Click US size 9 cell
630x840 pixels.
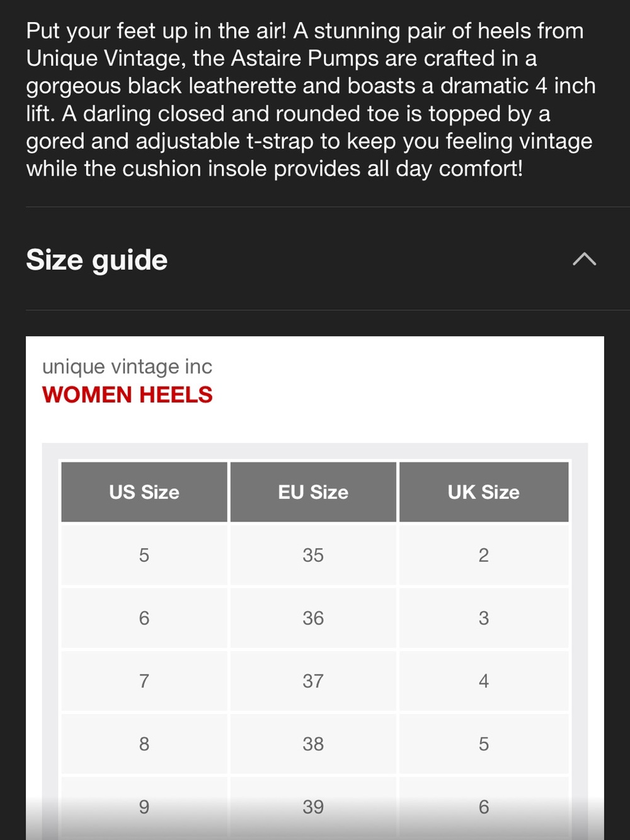click(144, 807)
